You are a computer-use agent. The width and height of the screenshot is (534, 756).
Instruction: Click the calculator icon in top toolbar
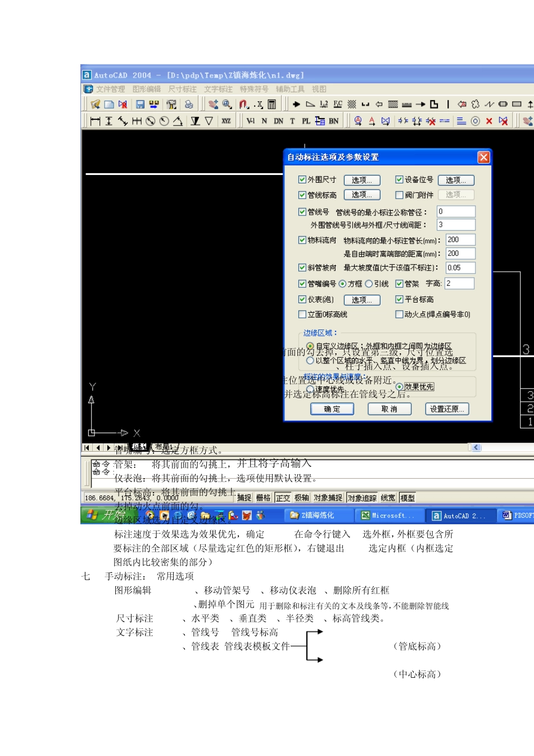click(272, 105)
